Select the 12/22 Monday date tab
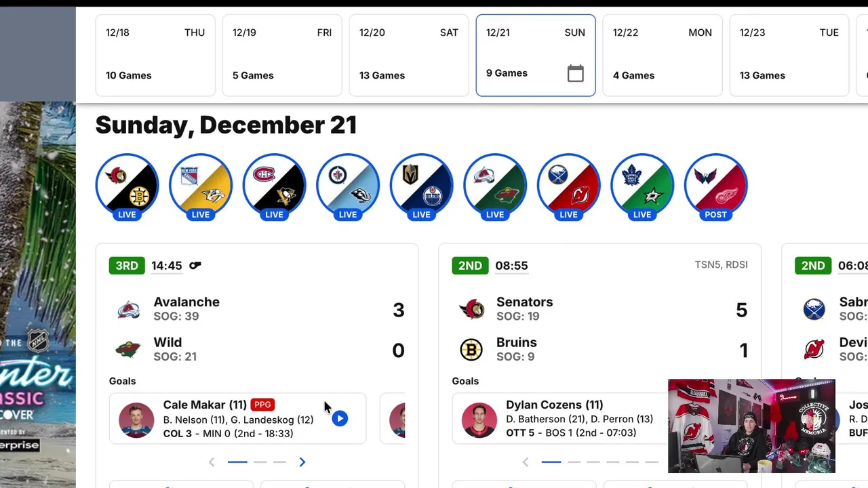This screenshot has width=868, height=488. (x=662, y=55)
